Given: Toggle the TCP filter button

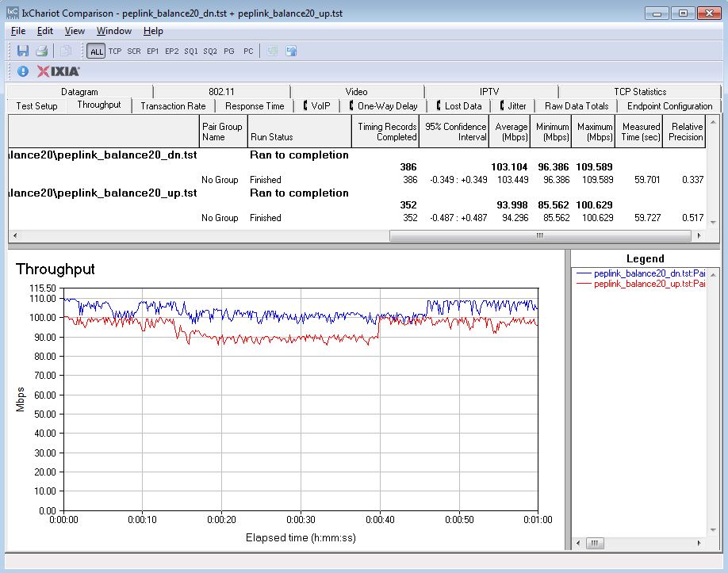Looking at the screenshot, I should [x=115, y=51].
